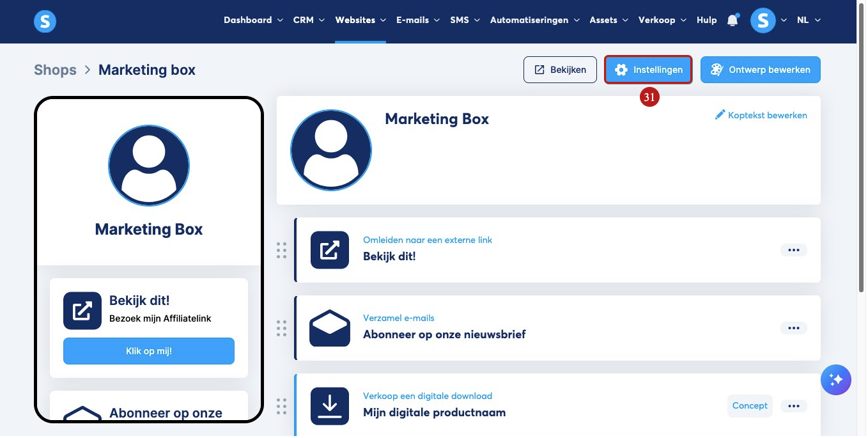Open the three-dots menu for Abonneer op onze nieuwsbrief
Viewport: 868px width, 438px height.
point(794,328)
